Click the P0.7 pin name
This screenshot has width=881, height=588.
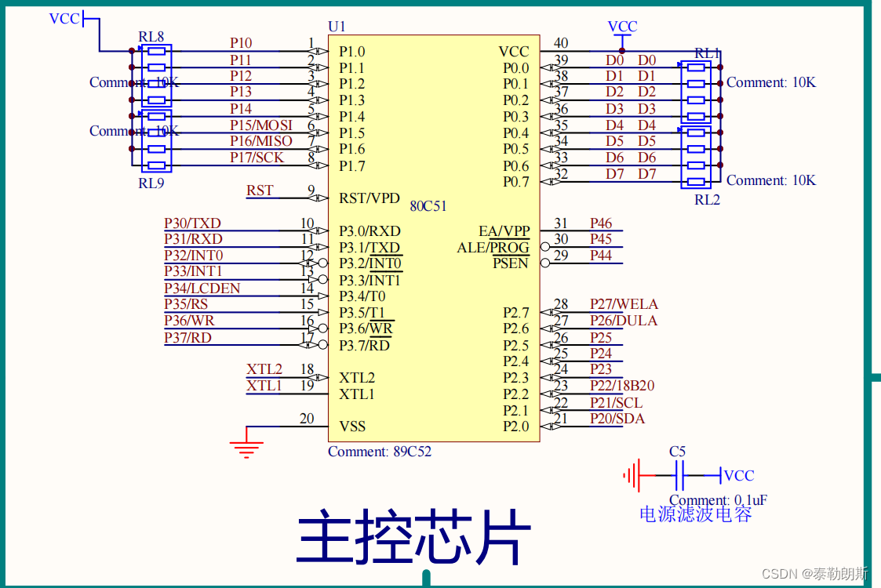515,182
